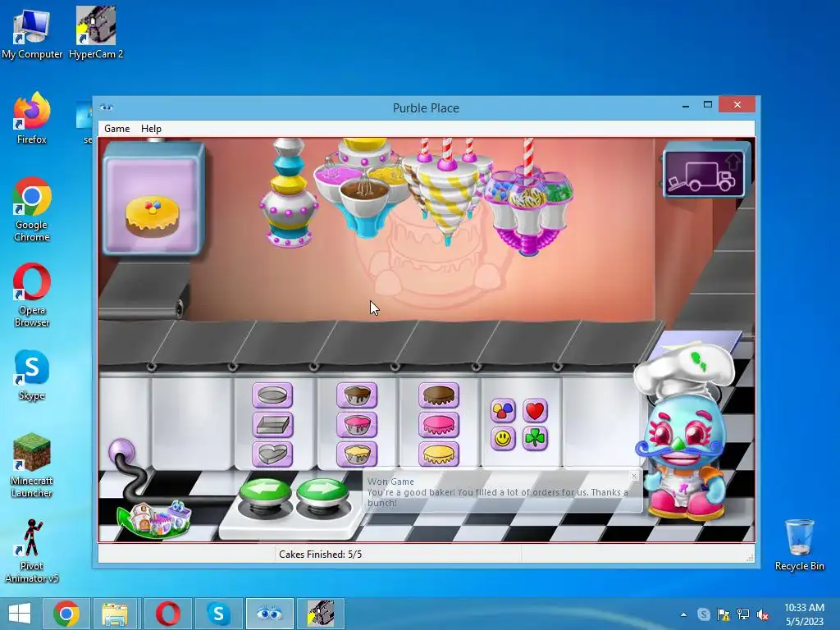Select the round cake pan button
Image resolution: width=840 pixels, height=630 pixels.
272,395
